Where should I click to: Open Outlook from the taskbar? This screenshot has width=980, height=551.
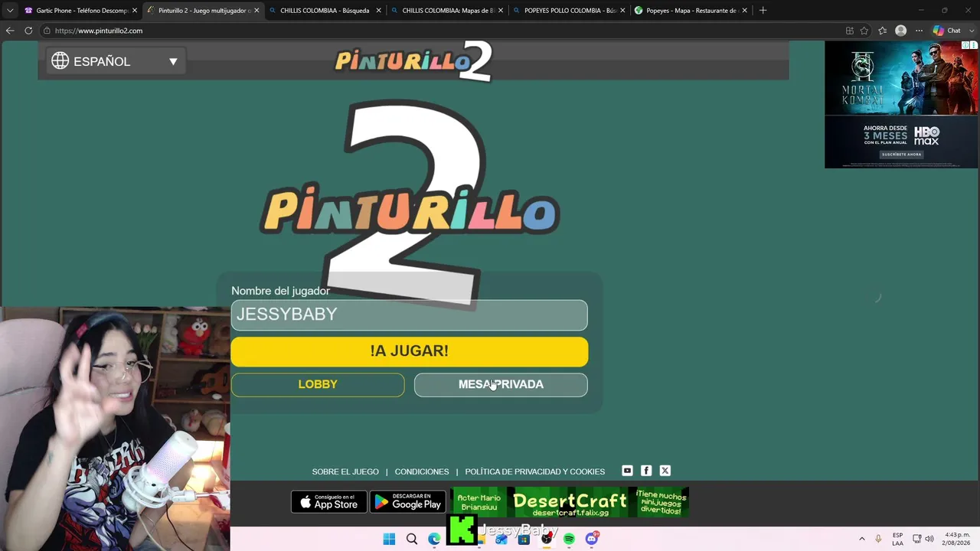501,539
